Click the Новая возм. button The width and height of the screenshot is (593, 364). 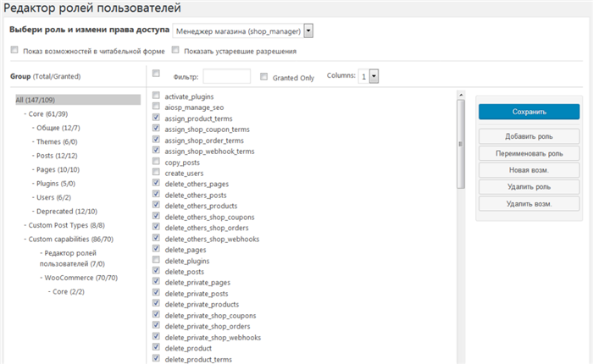529,170
